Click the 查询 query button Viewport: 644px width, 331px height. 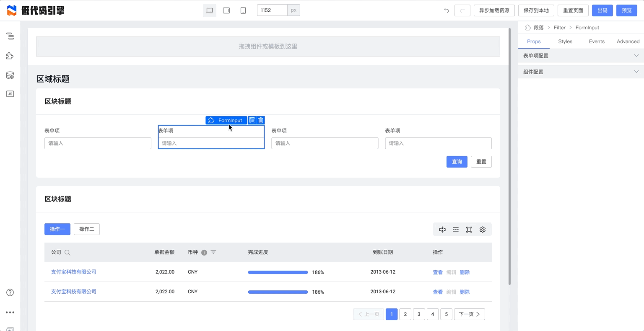[x=457, y=162]
